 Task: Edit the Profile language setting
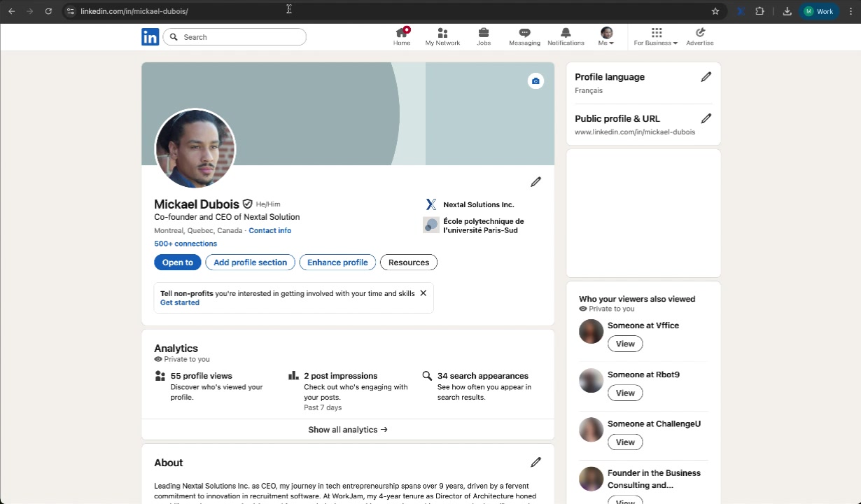click(706, 76)
